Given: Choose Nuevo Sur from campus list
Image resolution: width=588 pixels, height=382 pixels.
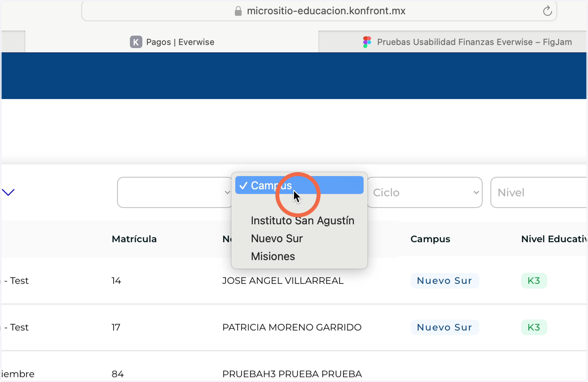Looking at the screenshot, I should click(x=277, y=238).
